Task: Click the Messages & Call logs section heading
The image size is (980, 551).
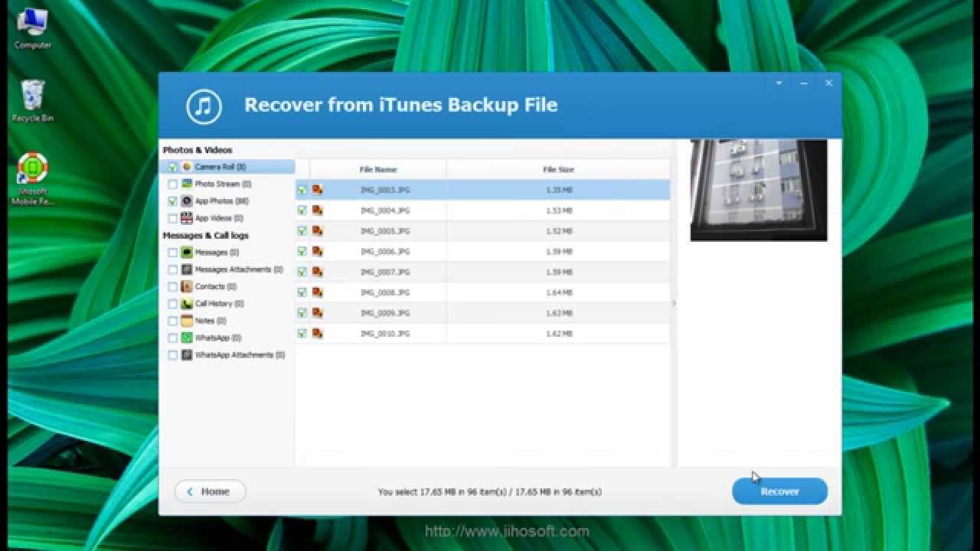Action: point(205,236)
